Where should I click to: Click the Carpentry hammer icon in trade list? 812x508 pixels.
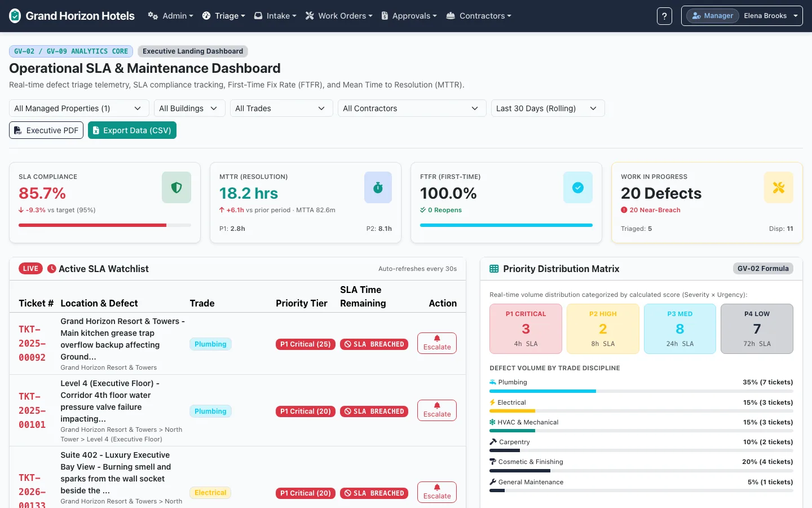(493, 442)
